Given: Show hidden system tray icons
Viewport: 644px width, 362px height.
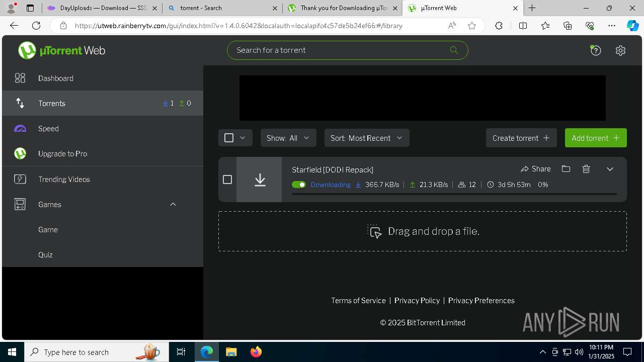Looking at the screenshot, I should [542, 352].
